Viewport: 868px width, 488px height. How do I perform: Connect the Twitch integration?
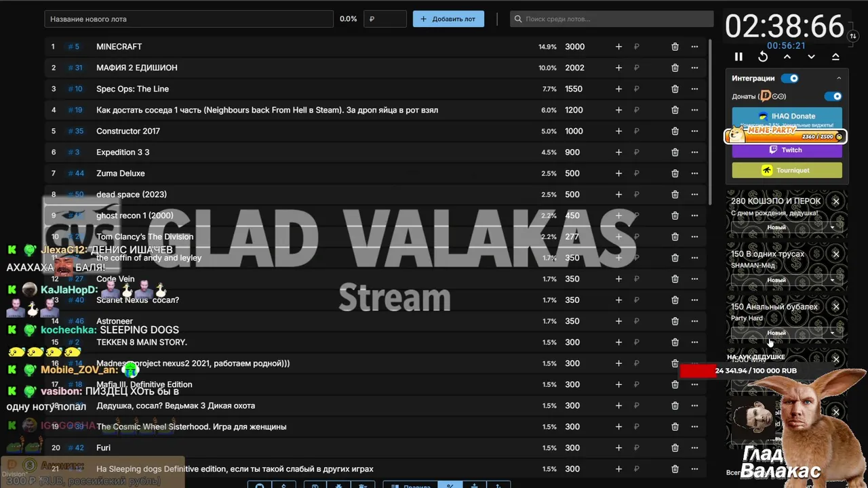pyautogui.click(x=787, y=150)
